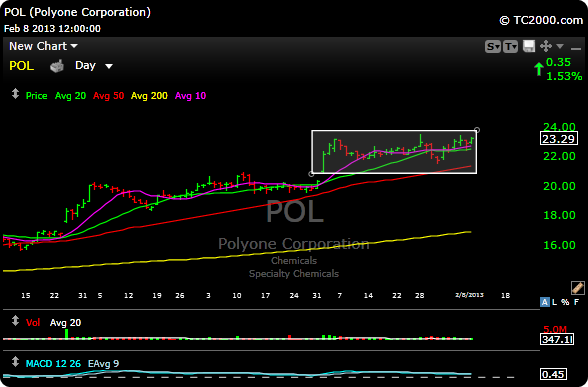Viewport: 588px width, 387px height.
Task: Click the volume pane up-down arrows icon
Action: click(15, 321)
